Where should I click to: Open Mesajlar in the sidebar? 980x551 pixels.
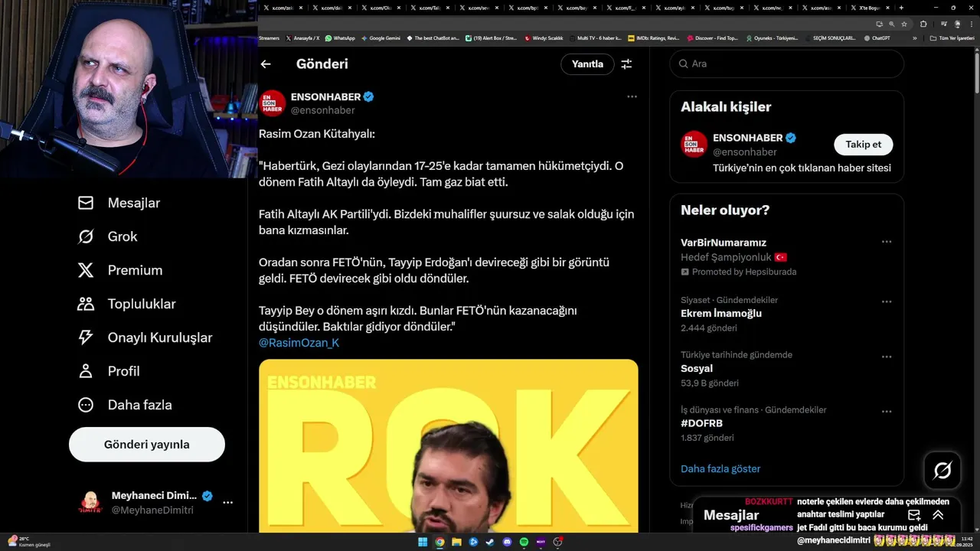(x=119, y=203)
